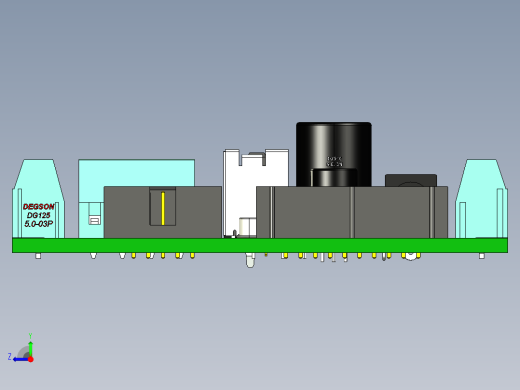
Task: Click the blue Z axis arrow on the triad
Action: tap(20, 359)
